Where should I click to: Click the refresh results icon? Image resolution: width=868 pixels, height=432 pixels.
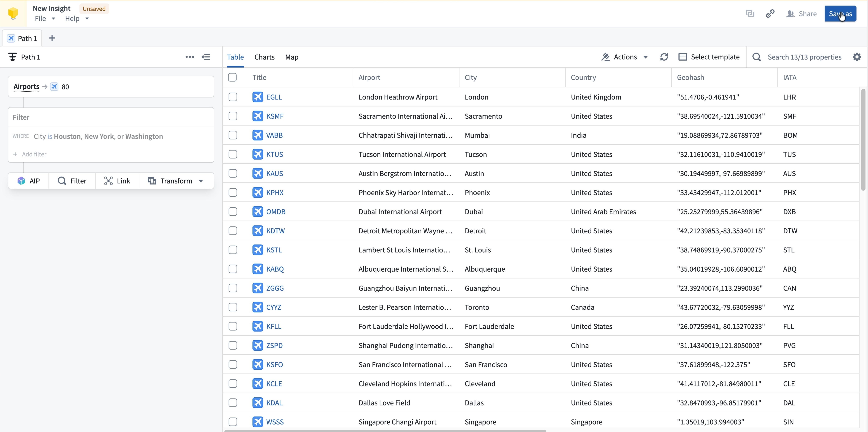(664, 57)
